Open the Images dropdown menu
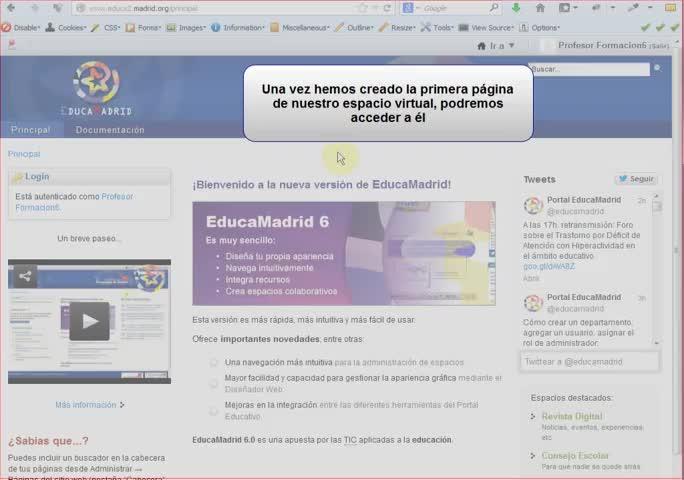 click(186, 27)
